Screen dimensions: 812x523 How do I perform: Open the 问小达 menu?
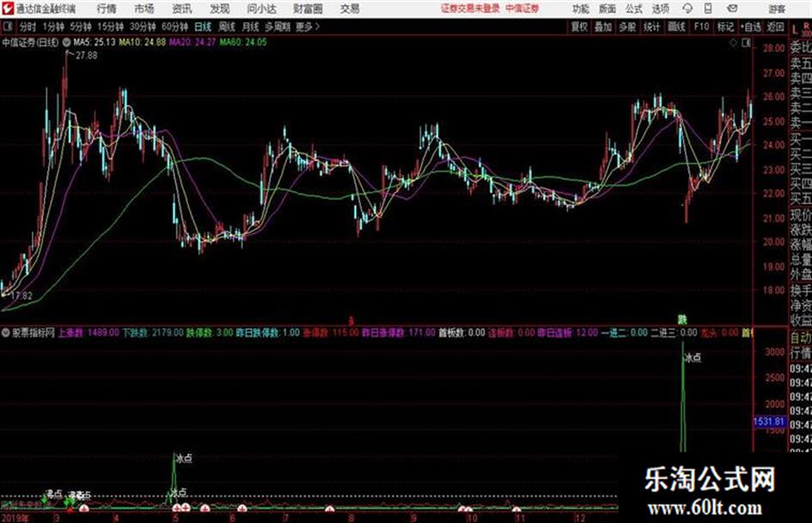[261, 9]
